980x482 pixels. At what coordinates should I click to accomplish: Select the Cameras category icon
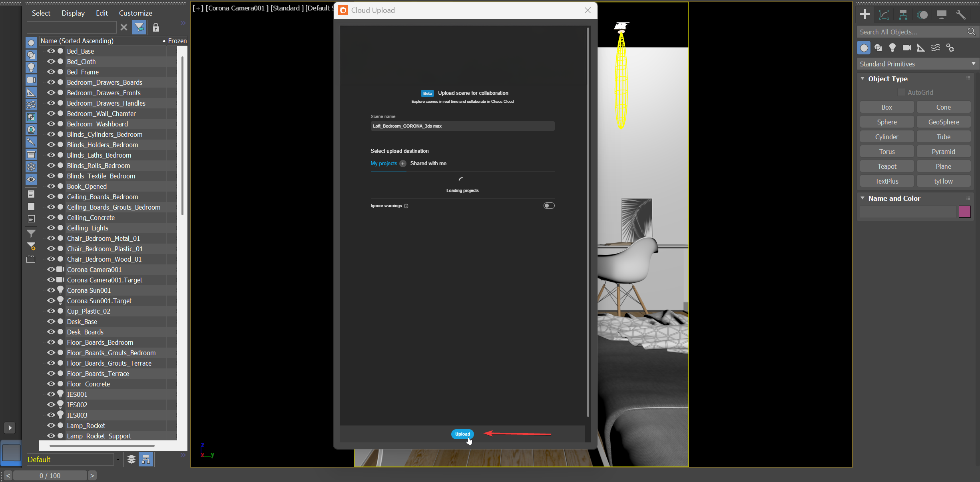[x=907, y=48]
